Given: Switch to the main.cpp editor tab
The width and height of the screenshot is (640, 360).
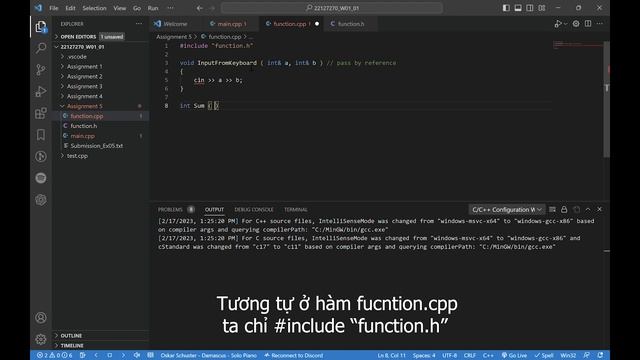Looking at the screenshot, I should click(231, 24).
